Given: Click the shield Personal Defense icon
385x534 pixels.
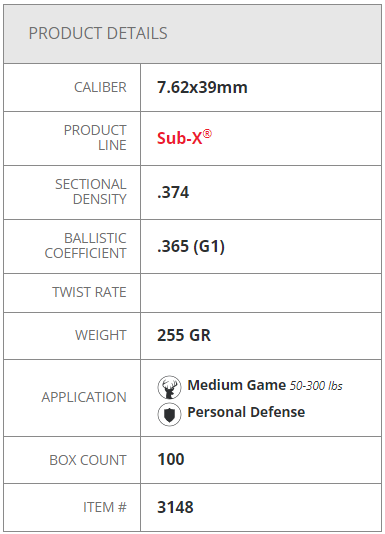Looking at the screenshot, I should tap(169, 414).
